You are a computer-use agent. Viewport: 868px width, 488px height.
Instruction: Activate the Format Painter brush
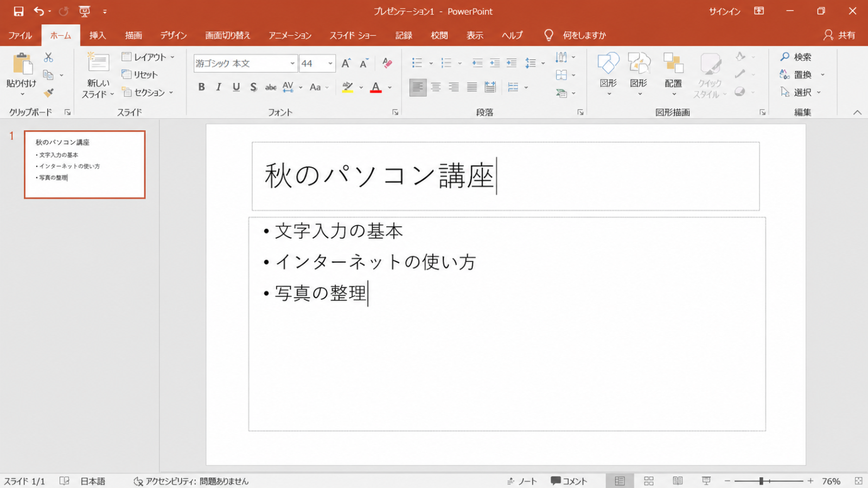pyautogui.click(x=48, y=93)
